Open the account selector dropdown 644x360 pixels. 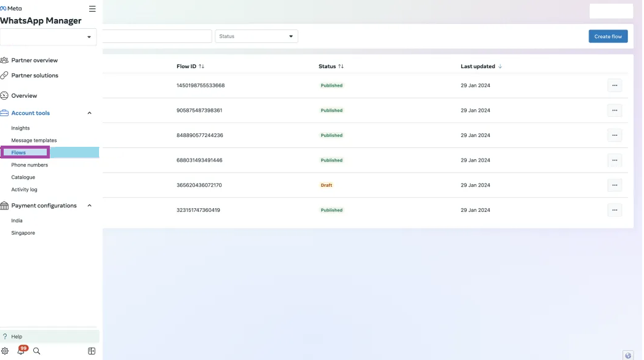click(x=49, y=37)
